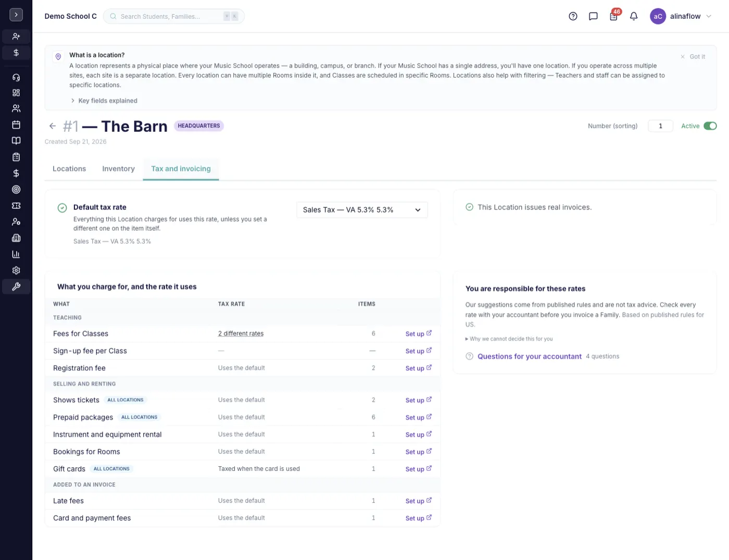This screenshot has width=729, height=560.
Task: Click Set up for Card and payment fees
Action: coord(419,518)
